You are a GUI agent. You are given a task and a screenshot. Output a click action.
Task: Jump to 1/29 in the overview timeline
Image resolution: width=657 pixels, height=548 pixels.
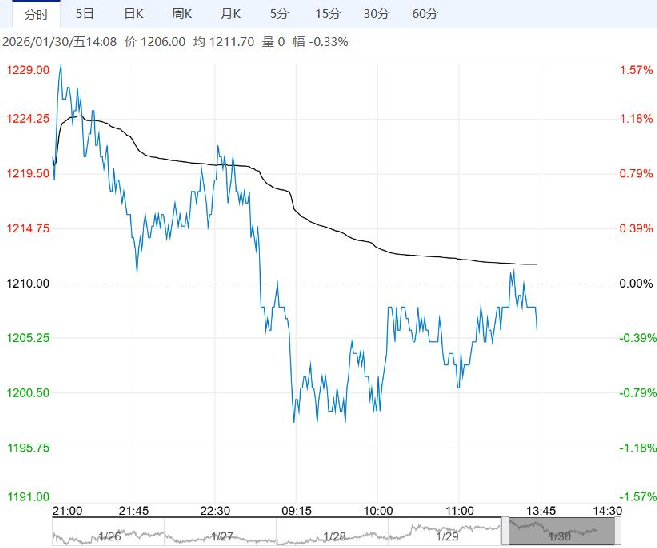click(448, 536)
